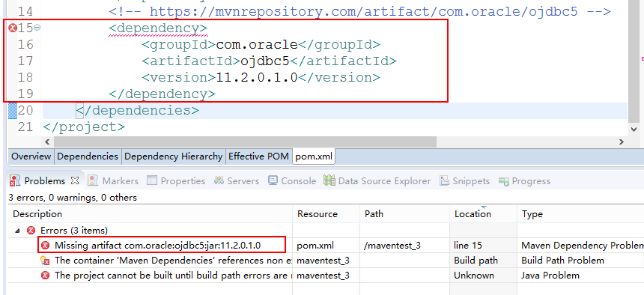Click the Data Source Explorer icon

(329, 180)
